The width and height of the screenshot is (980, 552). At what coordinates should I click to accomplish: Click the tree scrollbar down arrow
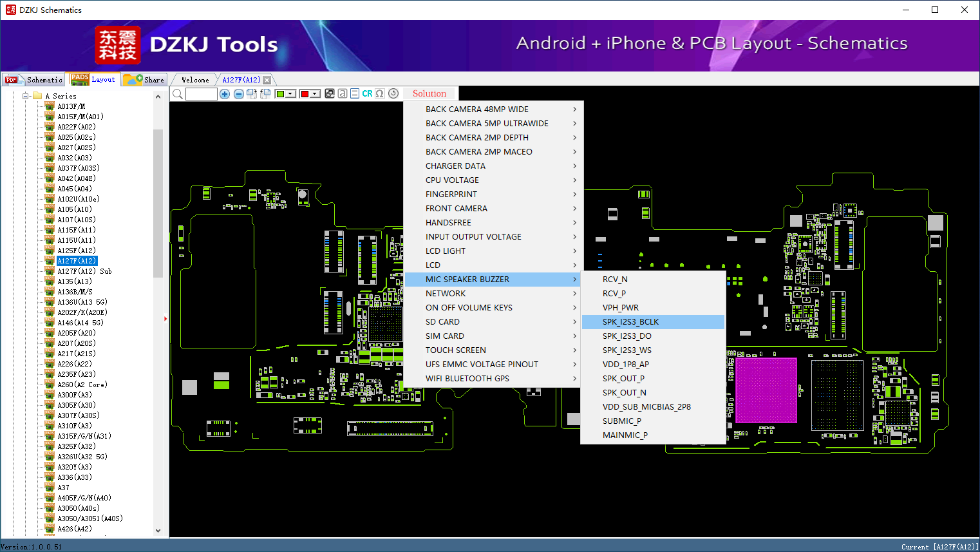(158, 531)
